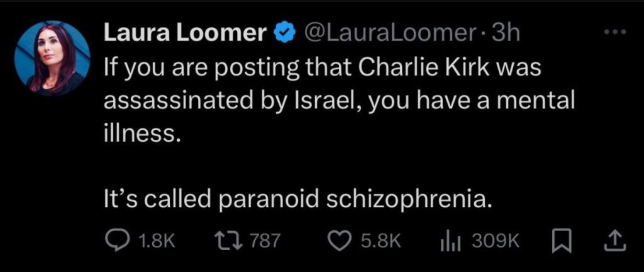The image size is (644, 272).
Task: Open Laura Loomer's profile picture
Action: pyautogui.click(x=52, y=59)
